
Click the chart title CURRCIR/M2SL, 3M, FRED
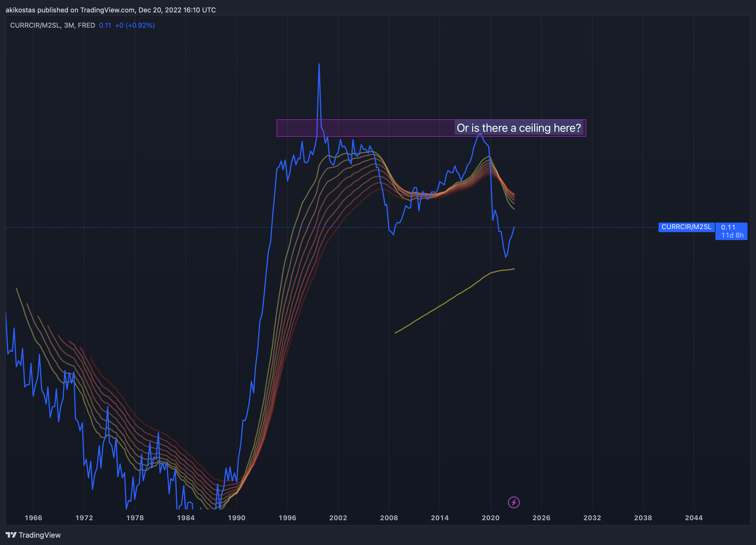(52, 25)
